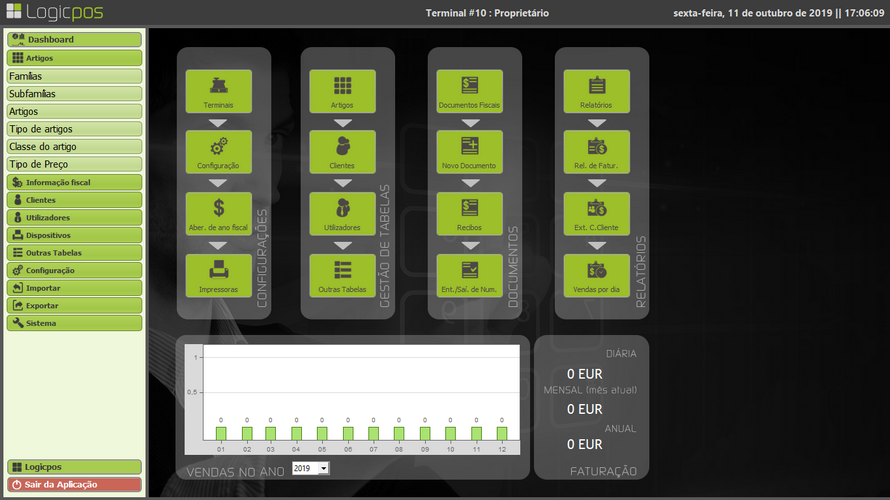Open the Terminais tile in Configurações
The image size is (890, 500).
[218, 90]
